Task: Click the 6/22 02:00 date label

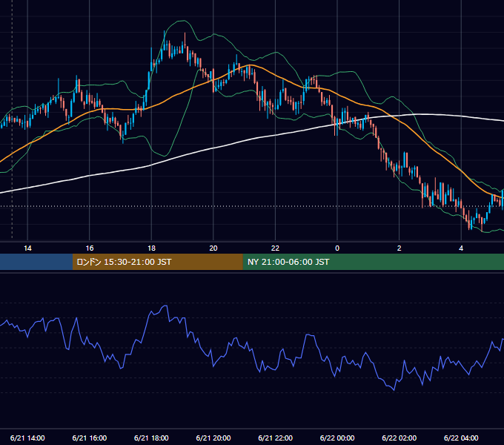Action: tap(399, 438)
